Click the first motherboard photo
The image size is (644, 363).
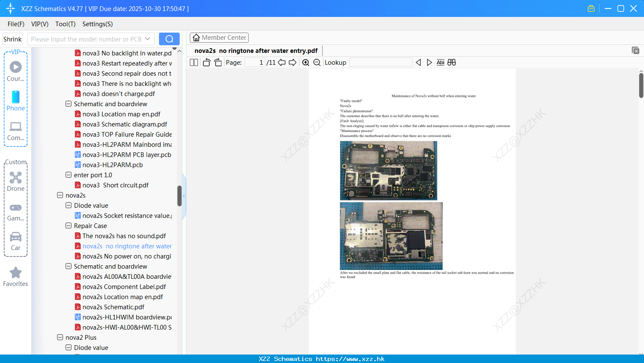(x=388, y=170)
